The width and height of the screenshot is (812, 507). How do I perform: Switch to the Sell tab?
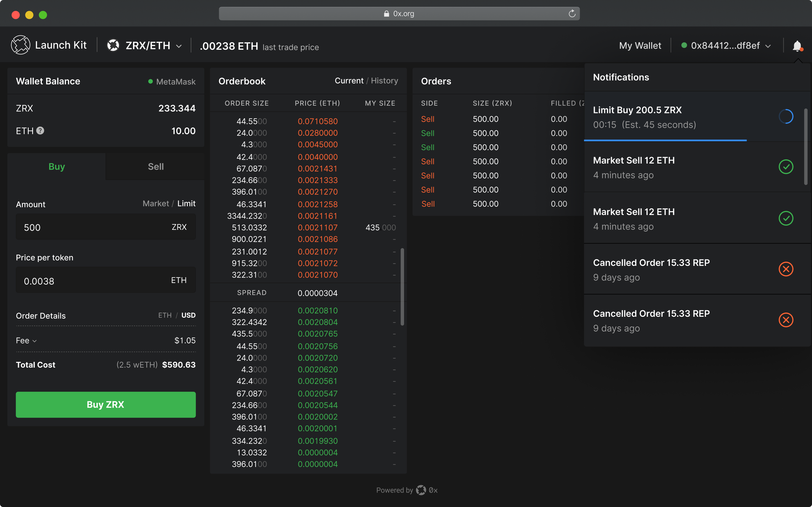(x=156, y=167)
